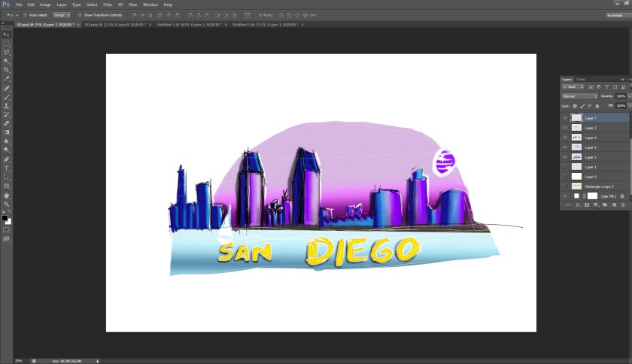
Task: Open the Auto-Select Group dropdown
Action: tap(62, 14)
